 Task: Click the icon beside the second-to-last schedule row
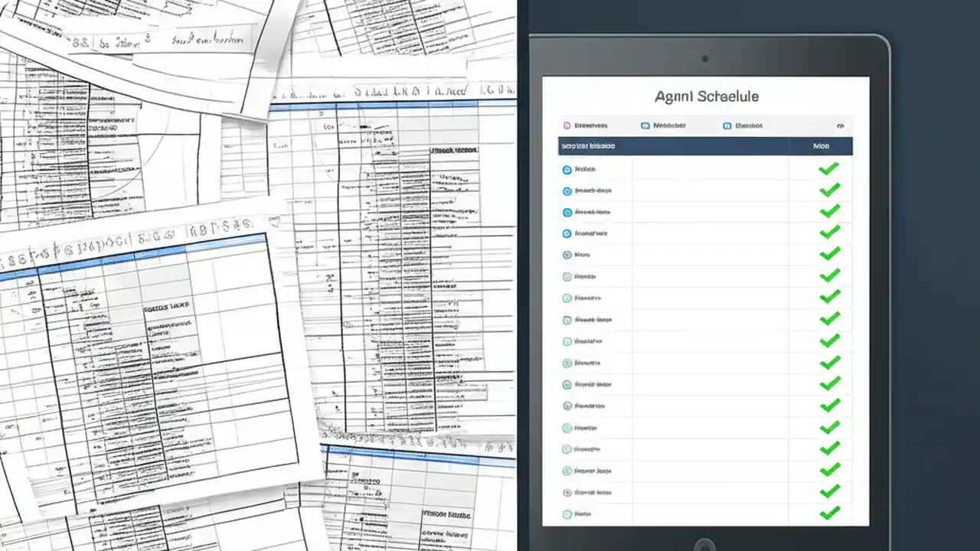click(x=567, y=492)
